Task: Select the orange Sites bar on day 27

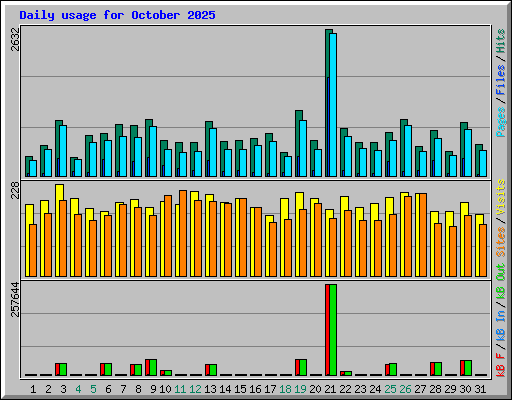Action: [x=423, y=235]
